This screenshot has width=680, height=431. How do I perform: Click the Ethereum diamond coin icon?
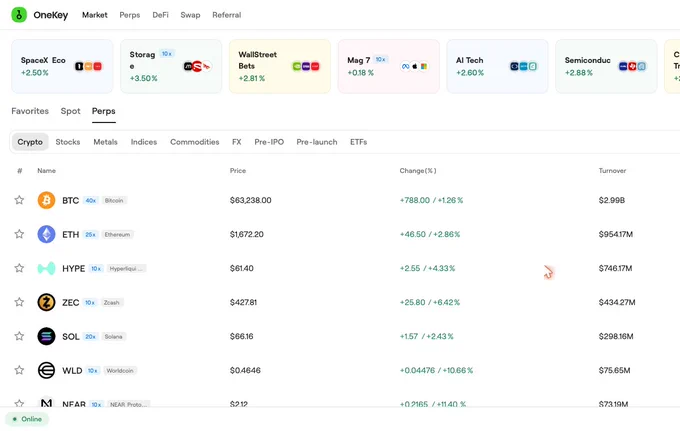point(46,234)
